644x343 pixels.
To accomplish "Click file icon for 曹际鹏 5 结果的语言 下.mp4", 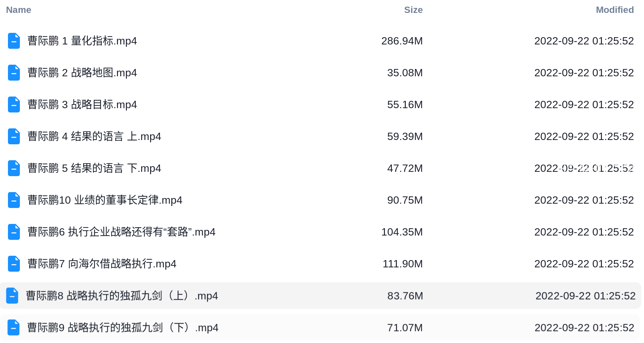I will coord(14,168).
